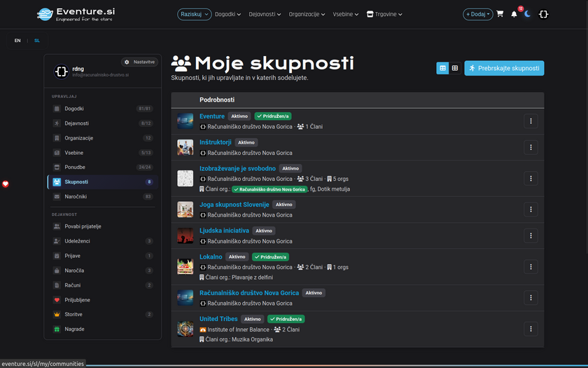Open the Dodaj dropdown button
This screenshot has width=588, height=368.
coord(477,14)
